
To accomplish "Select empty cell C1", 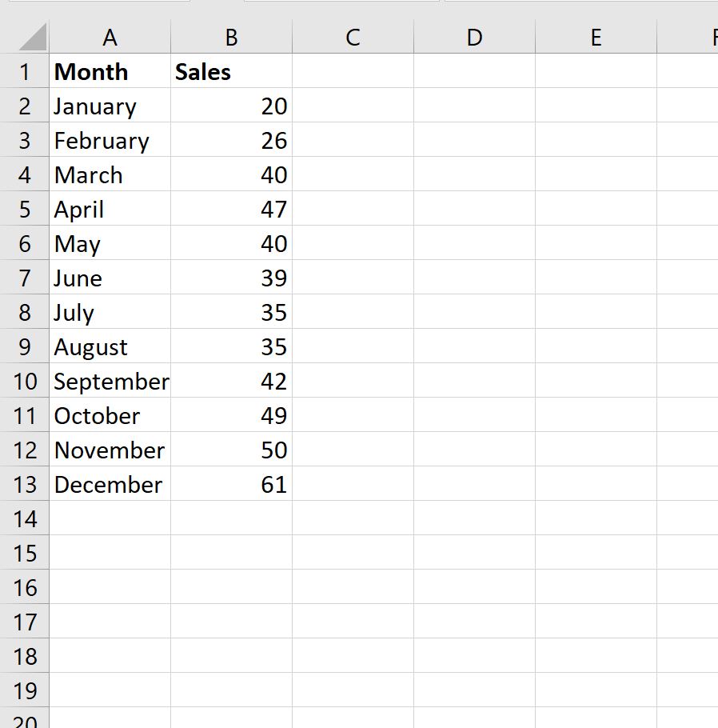I will [x=353, y=71].
